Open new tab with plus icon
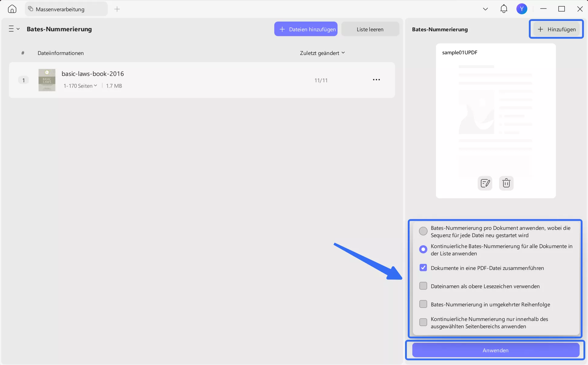The height and width of the screenshot is (365, 588). tap(117, 9)
